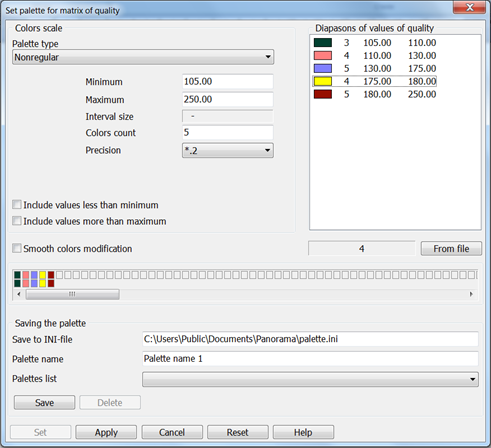Image resolution: width=491 pixels, height=448 pixels.
Task: Click the Minimum value input field
Action: (228, 81)
